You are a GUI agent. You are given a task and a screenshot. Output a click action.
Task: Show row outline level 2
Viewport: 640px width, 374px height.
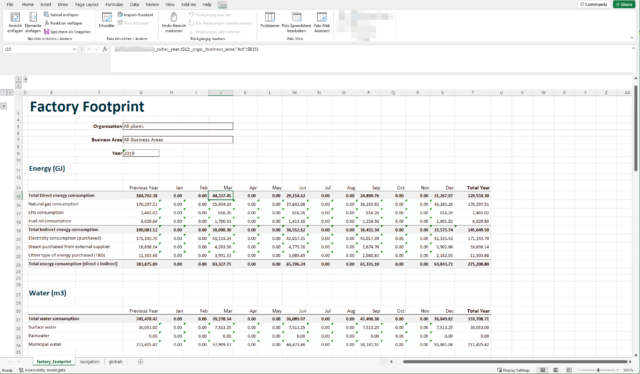point(10,93)
